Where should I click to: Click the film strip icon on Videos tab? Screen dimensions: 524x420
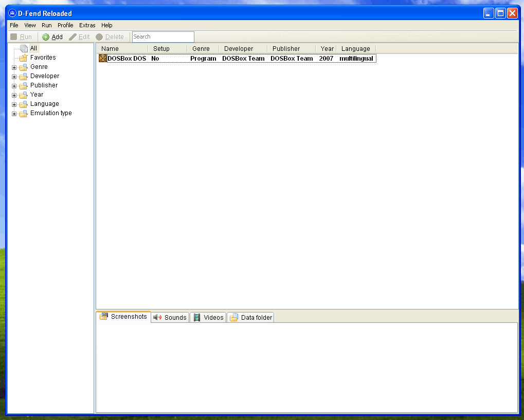(x=197, y=317)
